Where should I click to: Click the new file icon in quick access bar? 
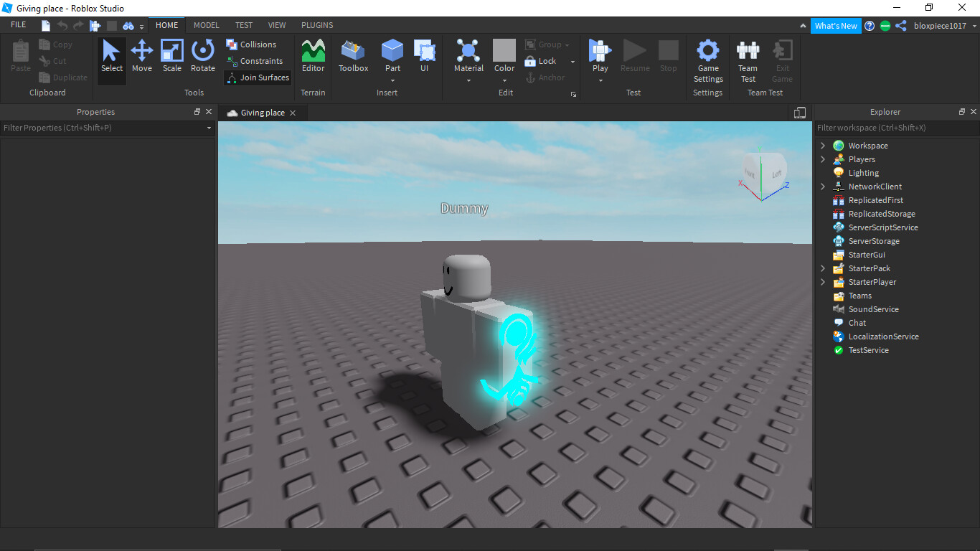[46, 26]
